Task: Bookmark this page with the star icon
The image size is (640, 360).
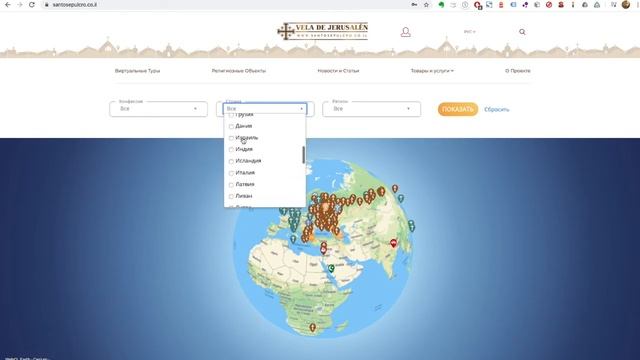Action: (x=427, y=5)
